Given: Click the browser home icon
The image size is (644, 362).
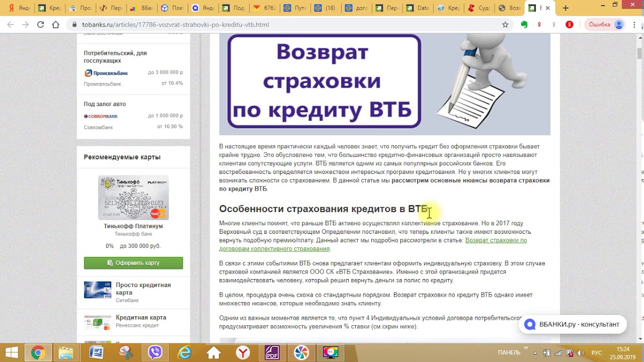Looking at the screenshot, I should pos(56,25).
